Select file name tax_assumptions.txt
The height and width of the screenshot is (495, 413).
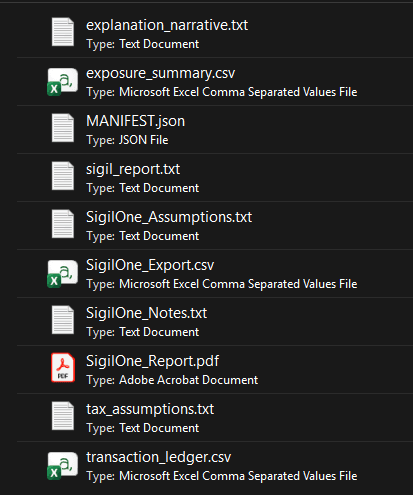click(x=150, y=409)
